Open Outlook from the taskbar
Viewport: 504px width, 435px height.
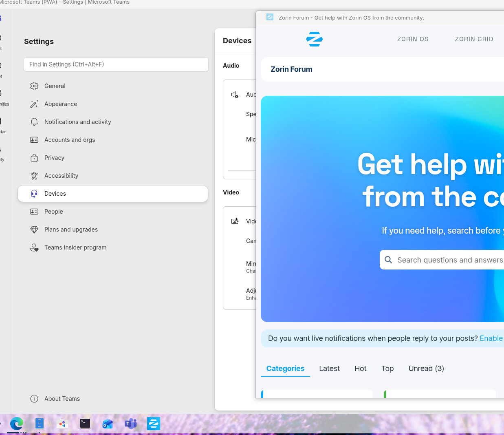coord(108,424)
